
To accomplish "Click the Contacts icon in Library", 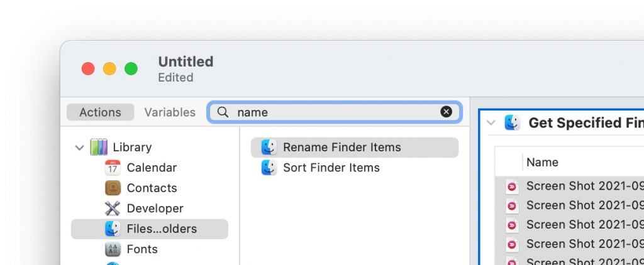I will [113, 188].
